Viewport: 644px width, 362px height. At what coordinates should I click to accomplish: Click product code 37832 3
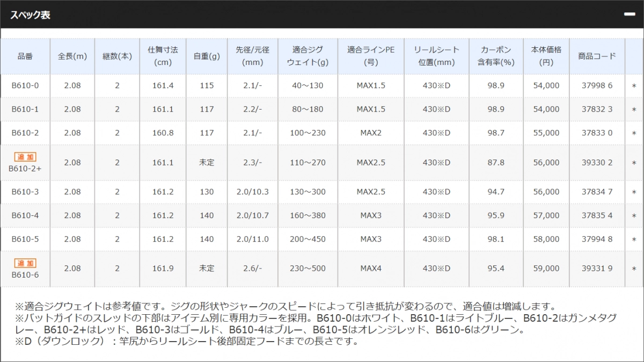coord(597,109)
